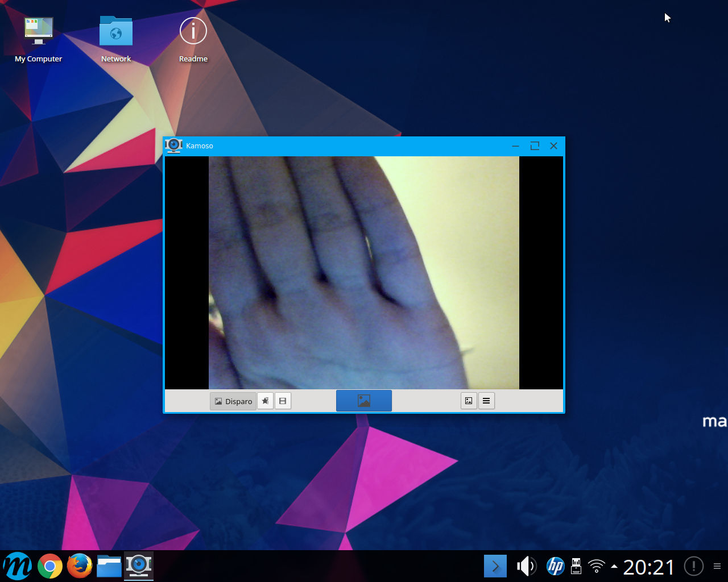Expand hidden system tray icons arrow
The width and height of the screenshot is (728, 582).
[614, 566]
